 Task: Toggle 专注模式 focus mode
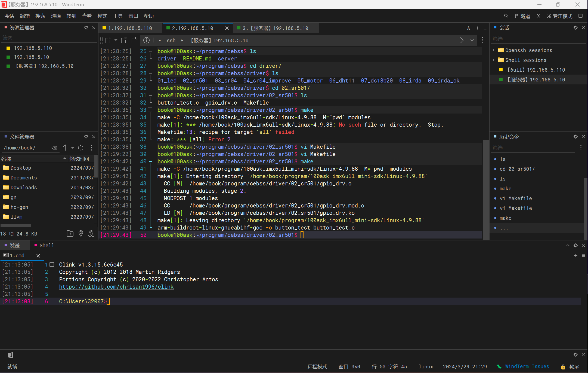click(559, 16)
